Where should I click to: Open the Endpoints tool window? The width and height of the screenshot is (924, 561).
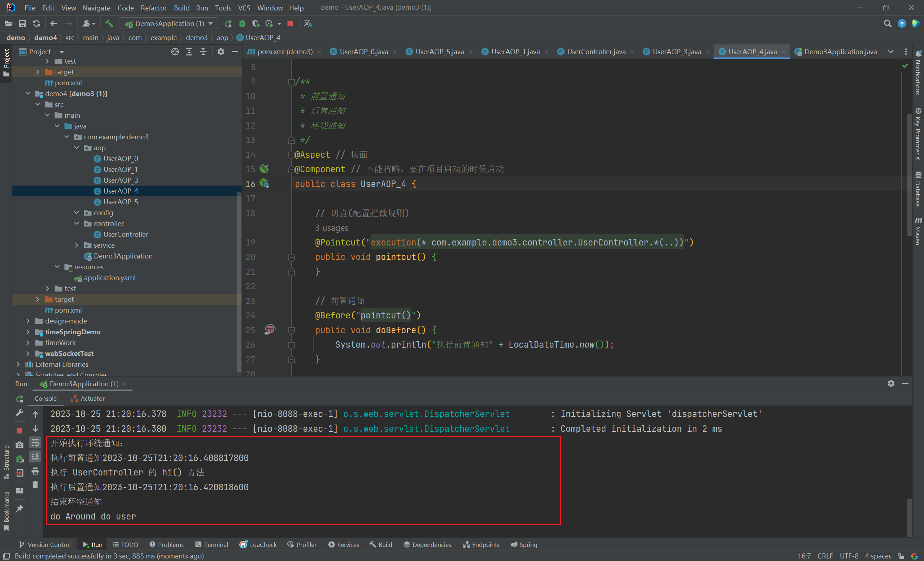481,544
